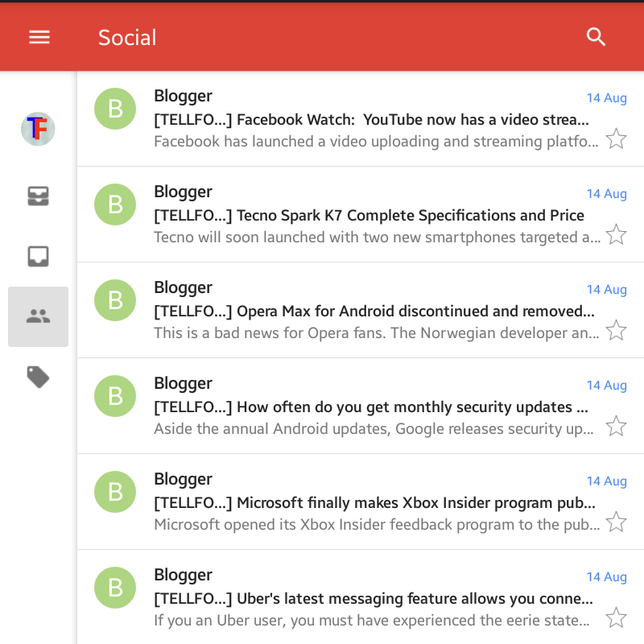This screenshot has height=644, width=644.
Task: Click the Blogger sender name on Tecno Spark email
Action: (x=183, y=192)
